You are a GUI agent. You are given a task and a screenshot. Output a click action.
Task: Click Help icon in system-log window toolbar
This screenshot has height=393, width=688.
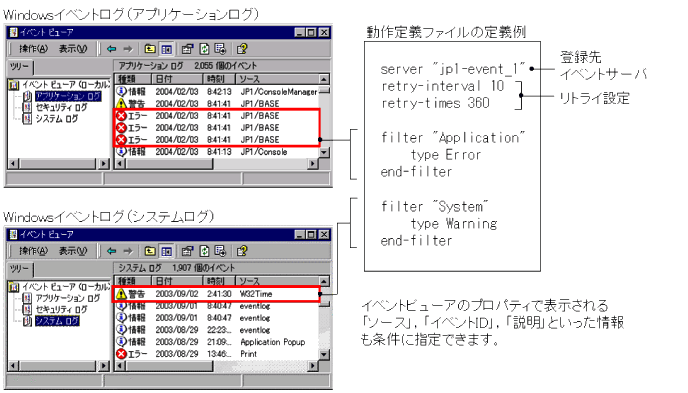click(x=242, y=251)
